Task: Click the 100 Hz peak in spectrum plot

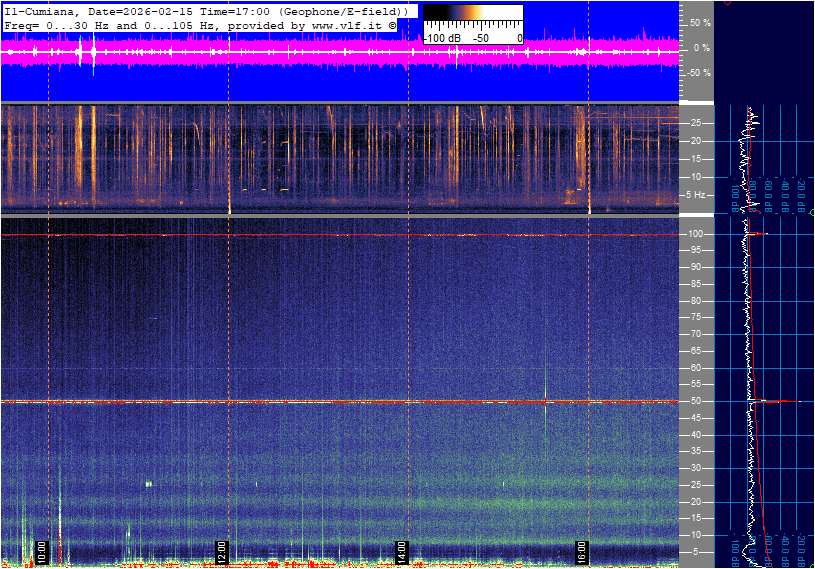Action: pos(760,234)
